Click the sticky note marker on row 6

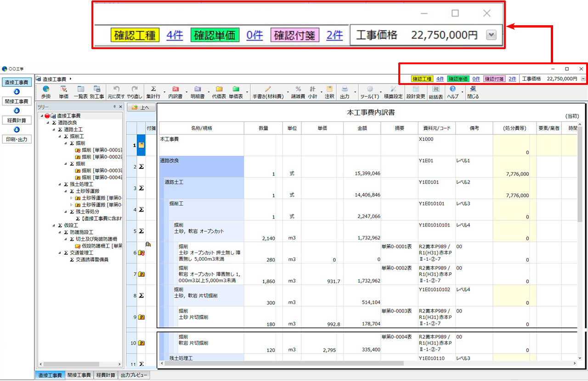[148, 245]
